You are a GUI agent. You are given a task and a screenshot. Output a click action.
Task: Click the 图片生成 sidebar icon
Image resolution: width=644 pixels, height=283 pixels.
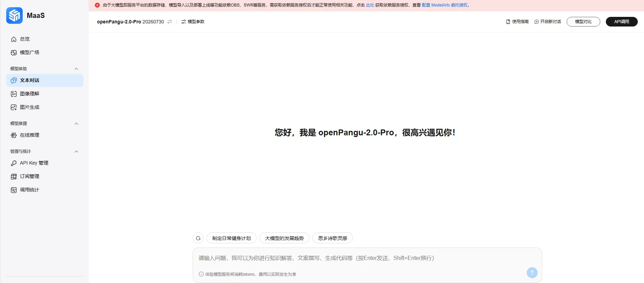[14, 107]
